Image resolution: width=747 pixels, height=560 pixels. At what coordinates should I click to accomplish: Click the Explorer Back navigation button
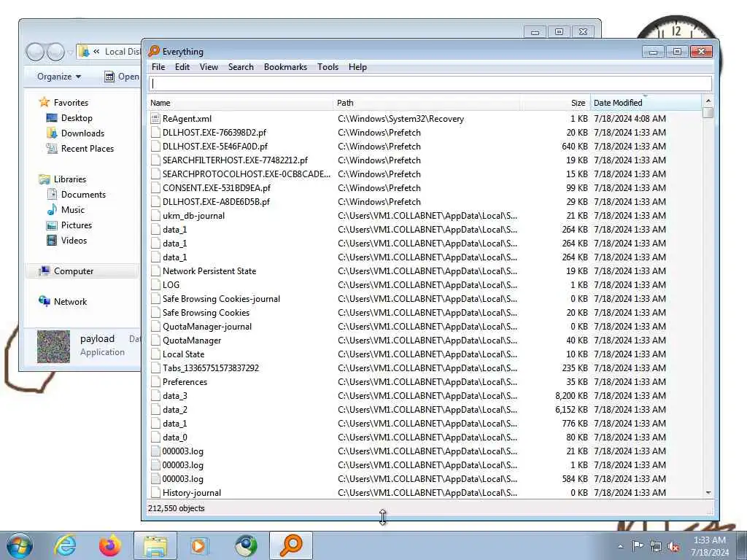click(35, 52)
